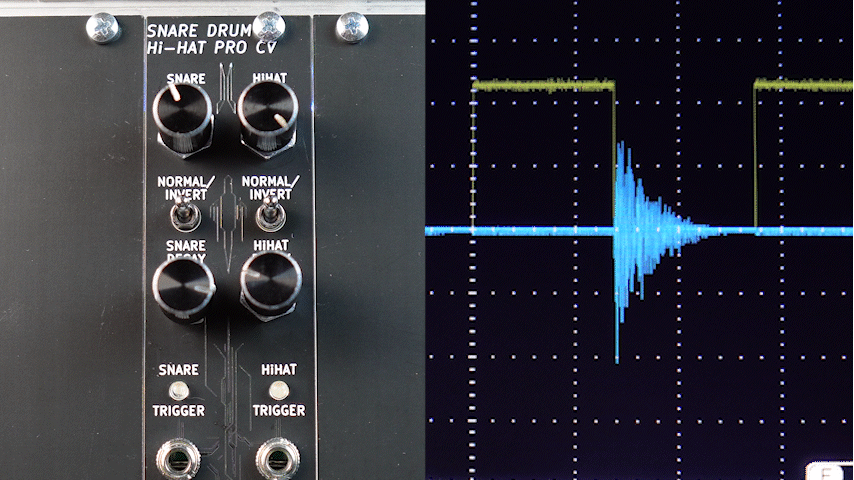Click the HIHAT decay knob

[x=271, y=283]
